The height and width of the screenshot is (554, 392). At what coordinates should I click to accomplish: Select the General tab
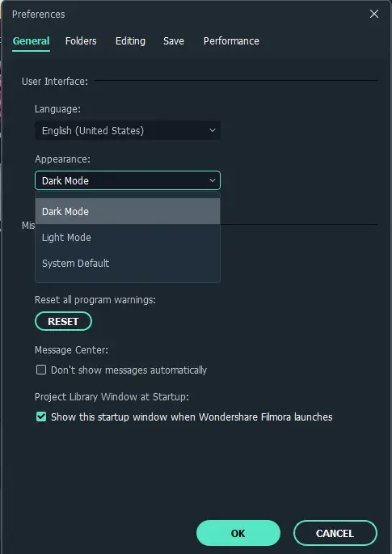pos(31,41)
